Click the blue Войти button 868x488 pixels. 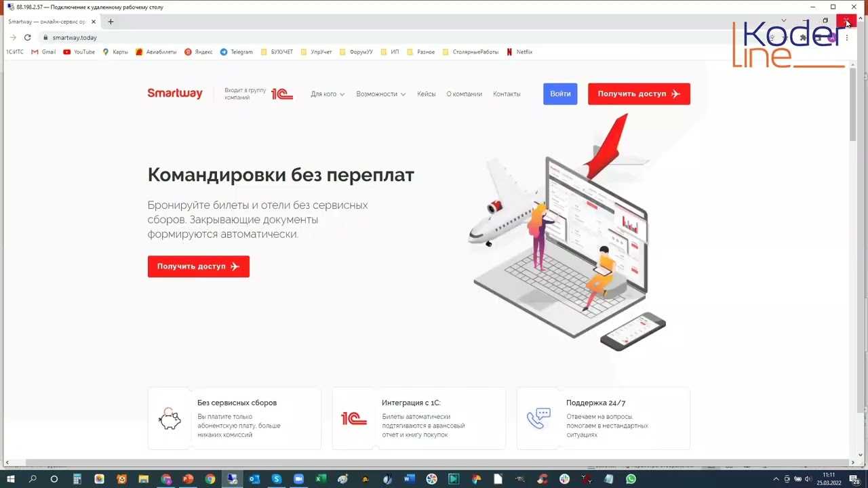click(x=560, y=94)
